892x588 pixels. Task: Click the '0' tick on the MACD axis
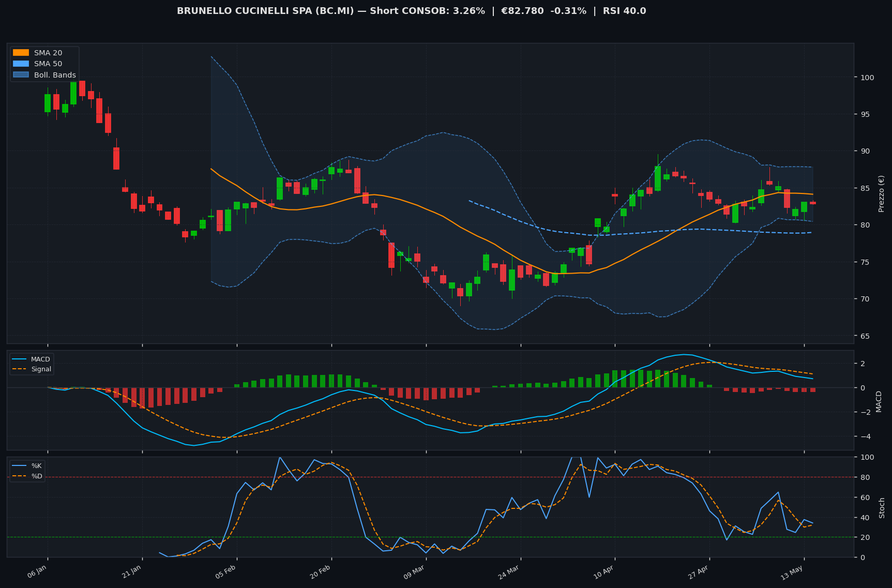pos(861,388)
